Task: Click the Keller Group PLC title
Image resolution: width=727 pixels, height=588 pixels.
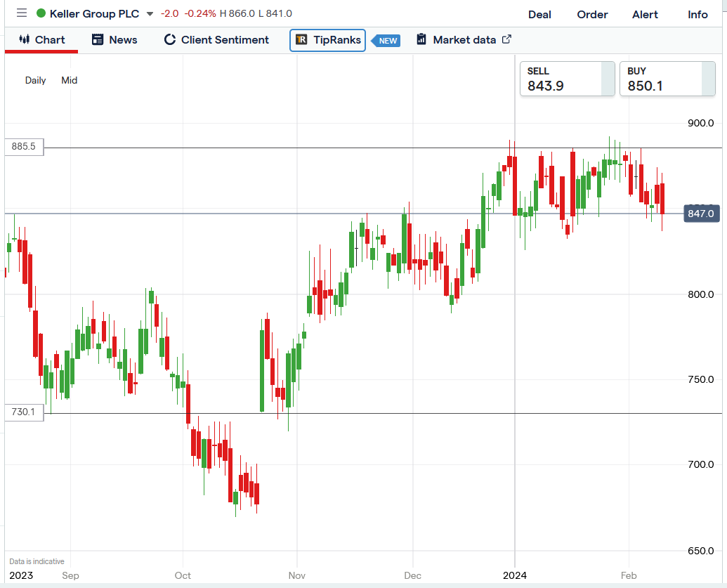Action: coord(95,14)
